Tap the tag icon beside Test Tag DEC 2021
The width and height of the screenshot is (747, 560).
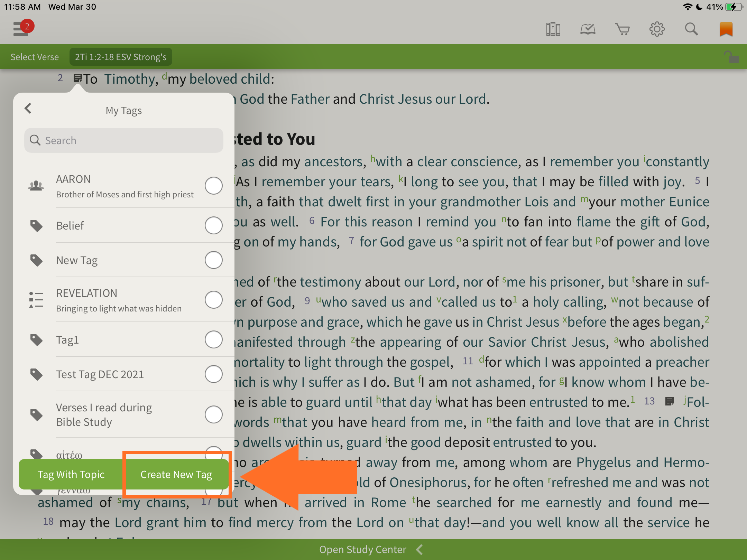tap(36, 374)
